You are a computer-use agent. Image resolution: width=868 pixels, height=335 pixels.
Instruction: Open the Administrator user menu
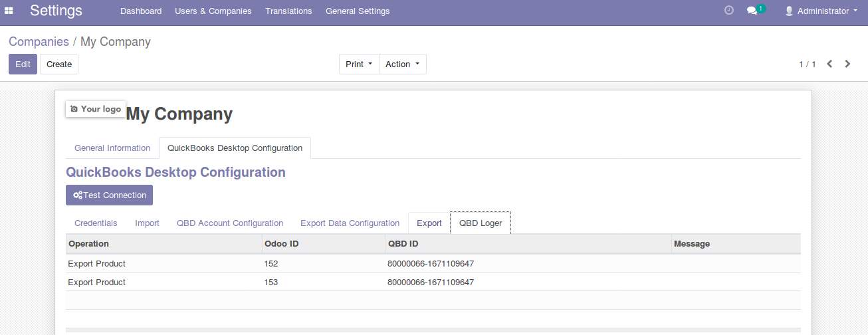tap(821, 11)
